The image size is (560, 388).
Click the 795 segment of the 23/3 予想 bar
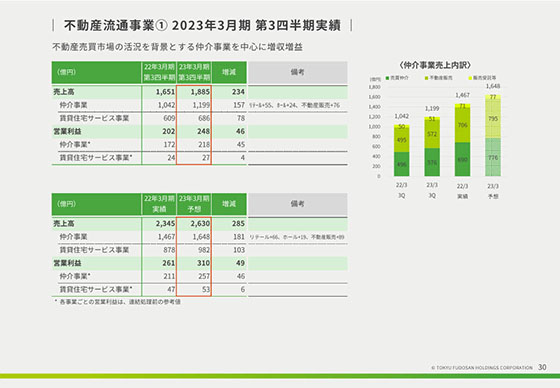point(493,119)
